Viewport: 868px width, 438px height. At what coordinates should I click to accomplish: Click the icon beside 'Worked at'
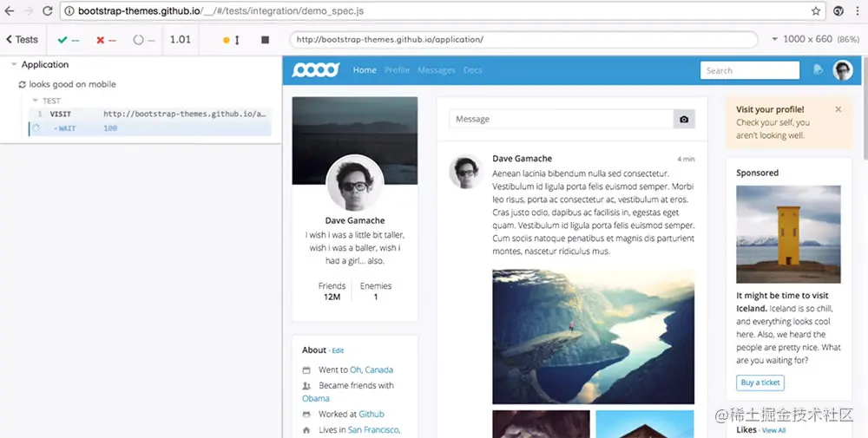[x=306, y=415]
